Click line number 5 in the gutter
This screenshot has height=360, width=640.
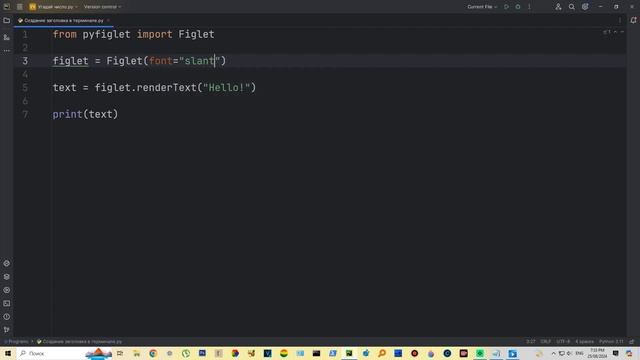(x=25, y=87)
